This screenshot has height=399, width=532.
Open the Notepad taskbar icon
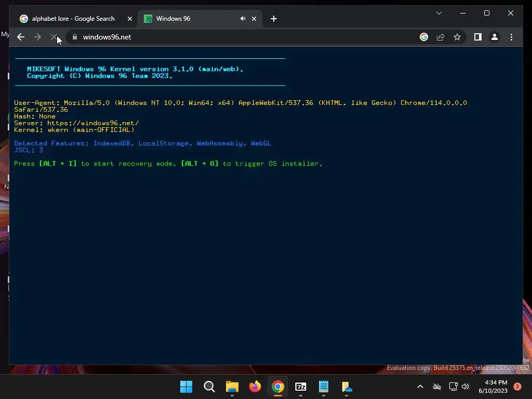(x=324, y=387)
